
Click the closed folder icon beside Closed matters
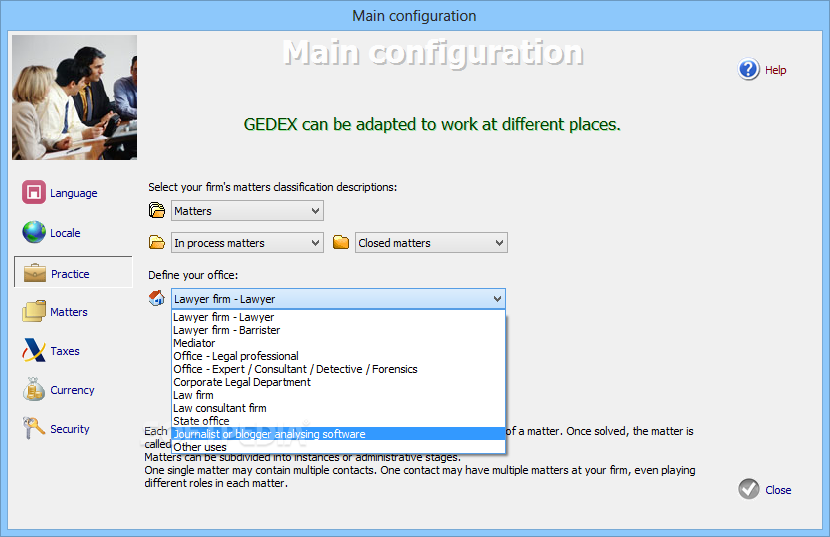click(x=341, y=243)
